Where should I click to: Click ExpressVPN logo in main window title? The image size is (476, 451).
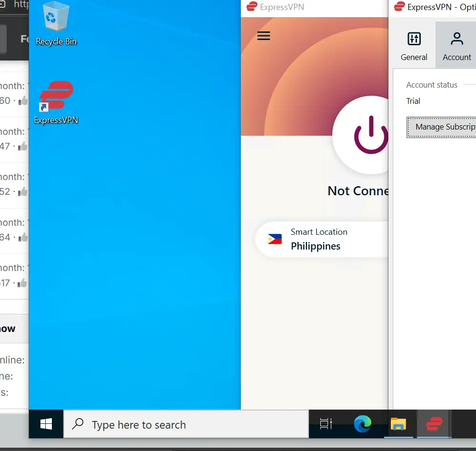click(x=252, y=6)
